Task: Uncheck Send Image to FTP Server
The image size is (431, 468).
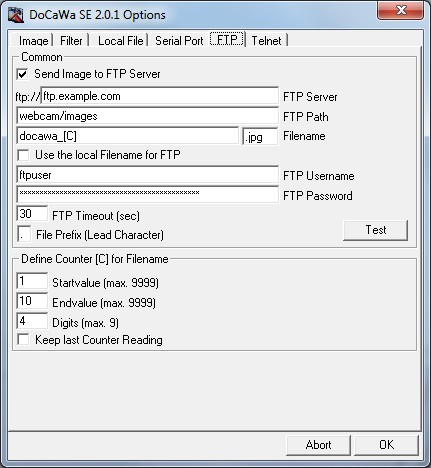Action: pyautogui.click(x=23, y=74)
